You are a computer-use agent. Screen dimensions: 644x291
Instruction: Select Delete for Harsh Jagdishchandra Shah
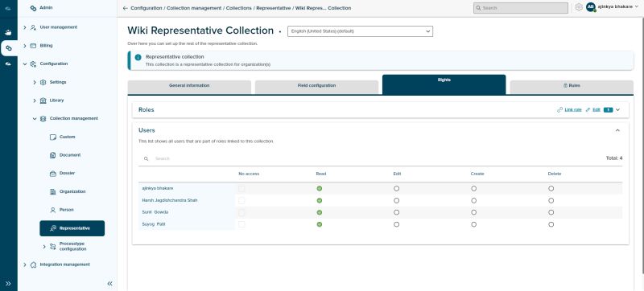click(x=551, y=200)
